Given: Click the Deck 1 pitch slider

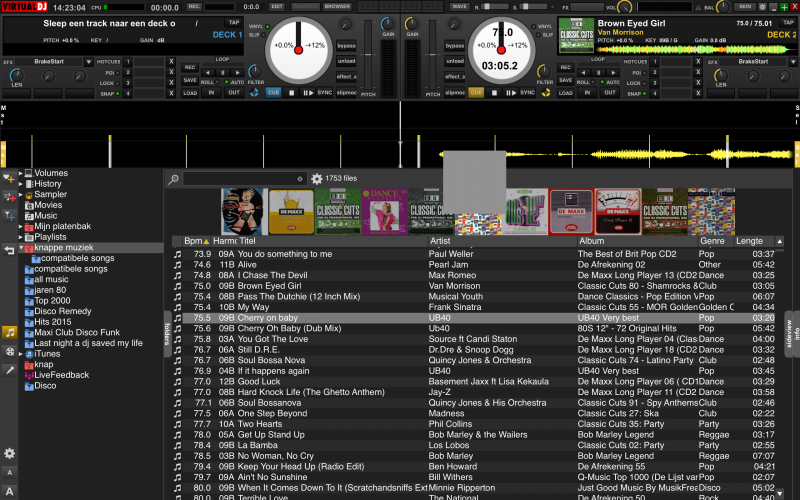Looking at the screenshot, I should pos(368,55).
